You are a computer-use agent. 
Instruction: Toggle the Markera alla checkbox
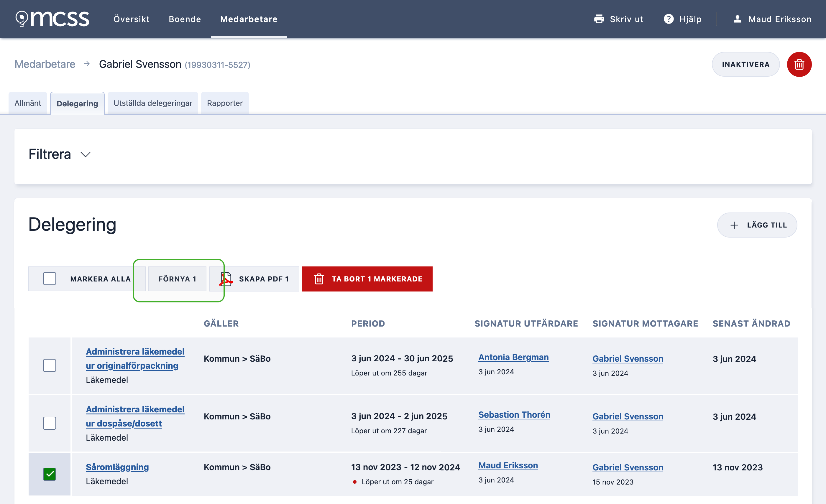pos(50,279)
